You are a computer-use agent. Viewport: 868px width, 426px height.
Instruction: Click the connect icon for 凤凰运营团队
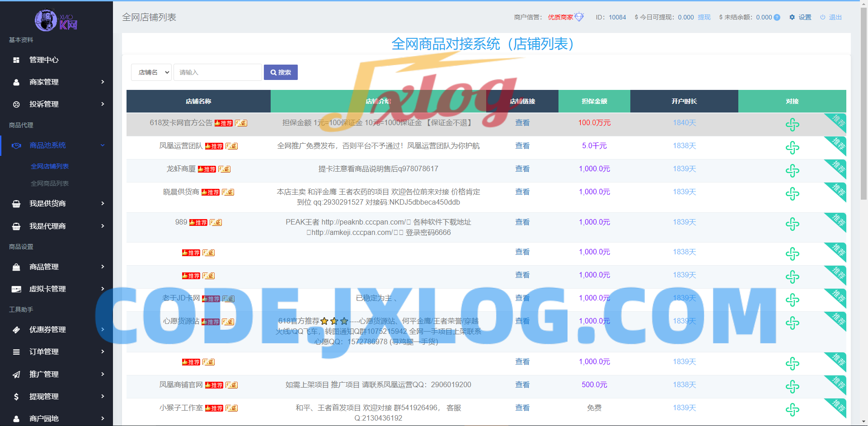pyautogui.click(x=792, y=148)
